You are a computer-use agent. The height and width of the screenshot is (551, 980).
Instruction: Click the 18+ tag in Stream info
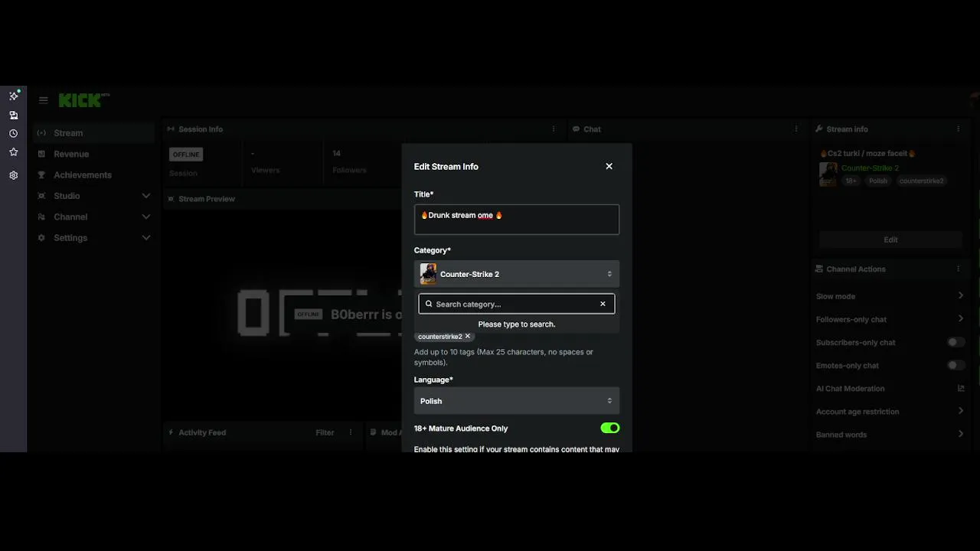[x=851, y=181]
